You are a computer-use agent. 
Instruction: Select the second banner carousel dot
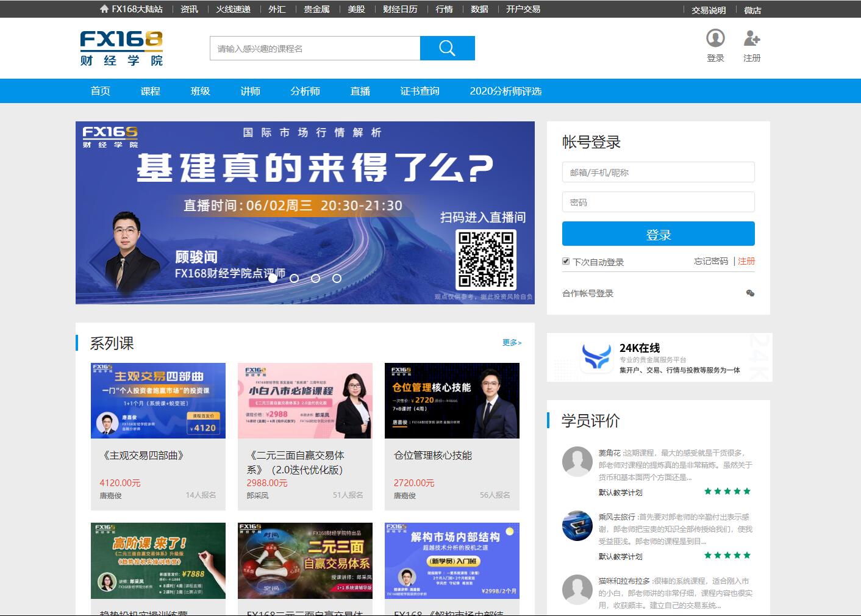tap(294, 278)
